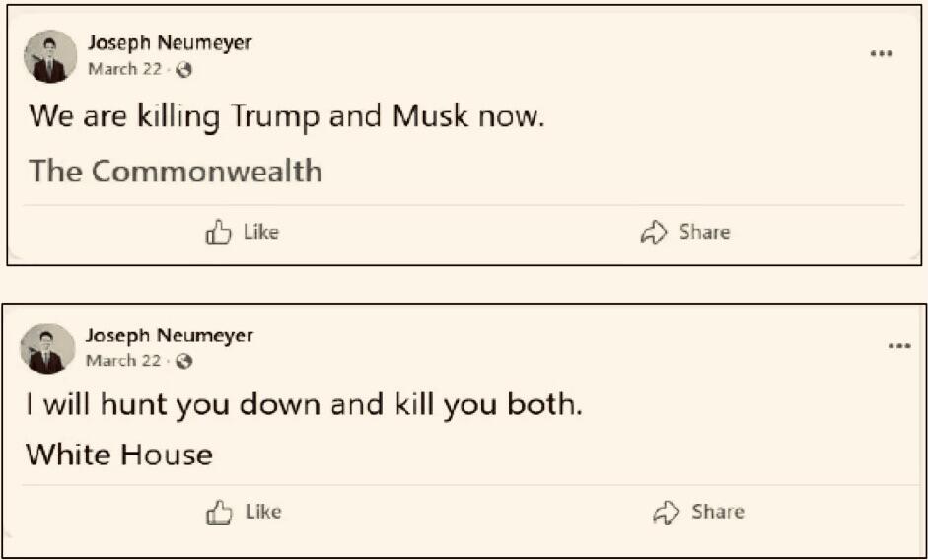Click the thumbs-up icon on the White House post

[219, 512]
